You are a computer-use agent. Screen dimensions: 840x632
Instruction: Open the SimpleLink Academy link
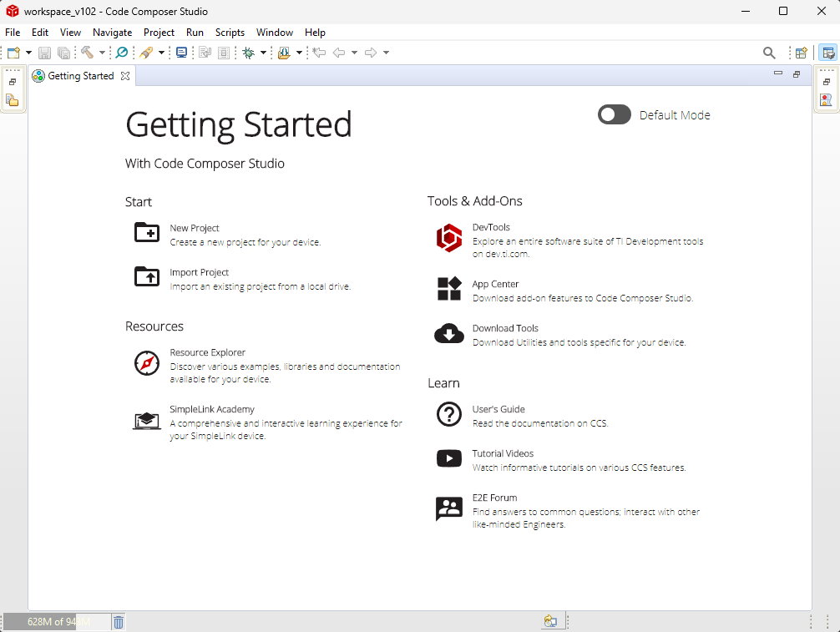point(212,409)
